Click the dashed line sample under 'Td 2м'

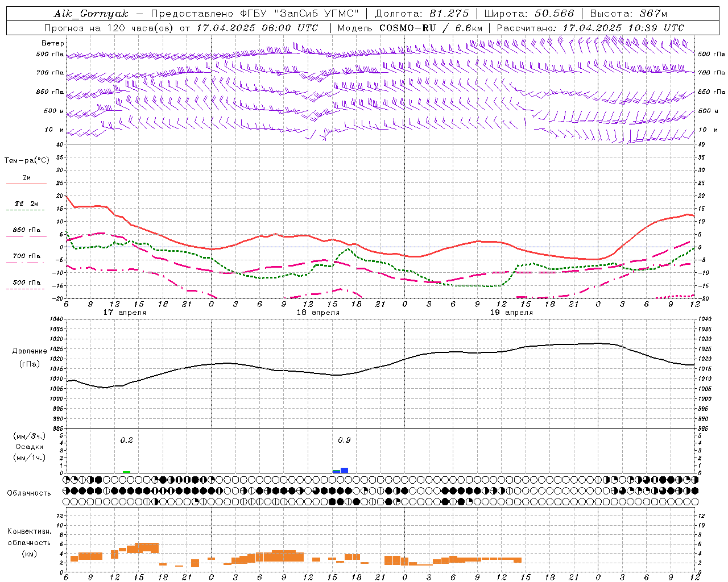click(25, 210)
